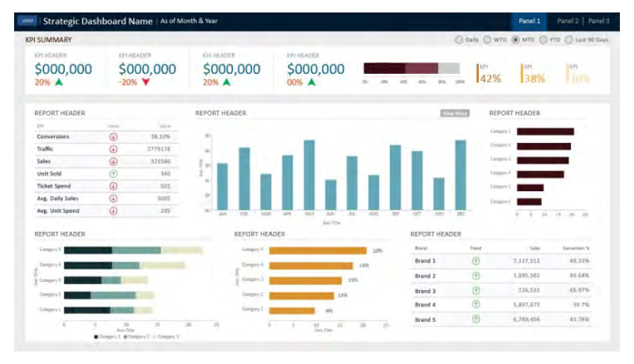Click the LOGO icon in header
Image resolution: width=634 pixels, height=364 pixels.
[x=27, y=21]
